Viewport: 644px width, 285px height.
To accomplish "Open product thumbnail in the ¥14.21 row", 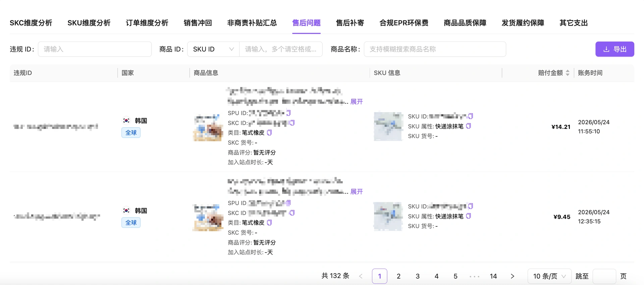I will [x=208, y=128].
